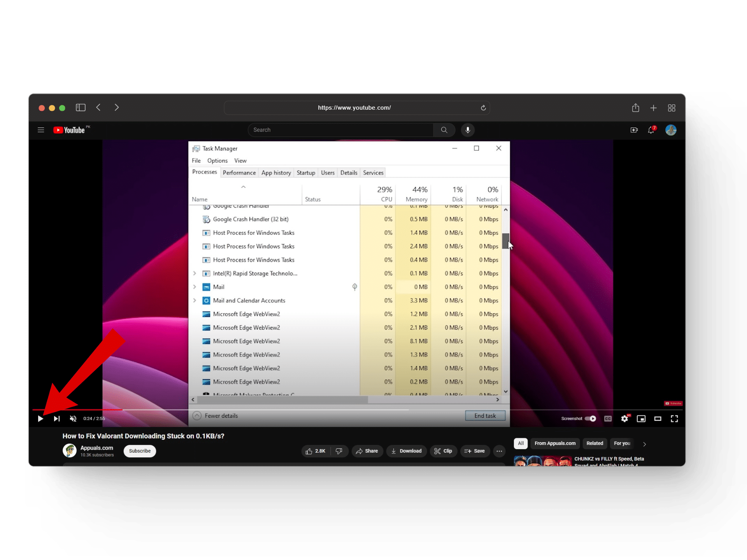Toggle the autoplay switch
This screenshot has width=747, height=560.
pyautogui.click(x=590, y=418)
